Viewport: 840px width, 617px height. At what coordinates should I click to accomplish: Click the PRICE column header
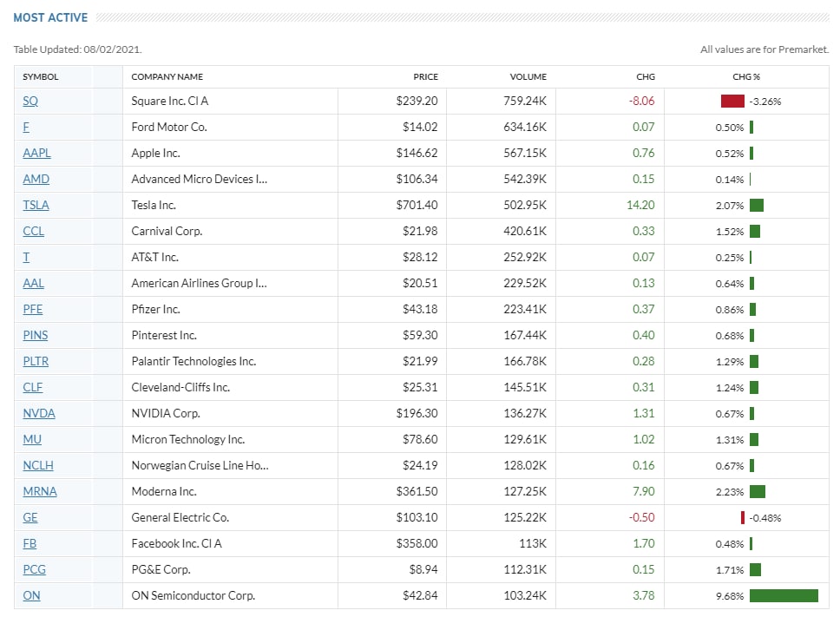coord(426,76)
